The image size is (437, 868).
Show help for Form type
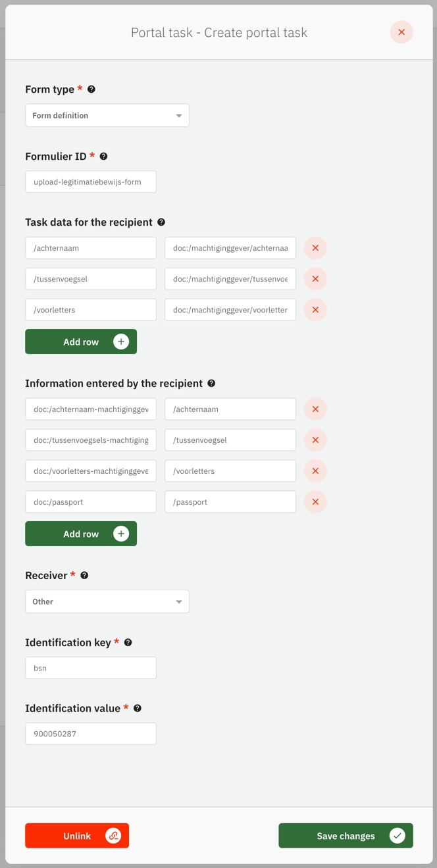click(91, 89)
